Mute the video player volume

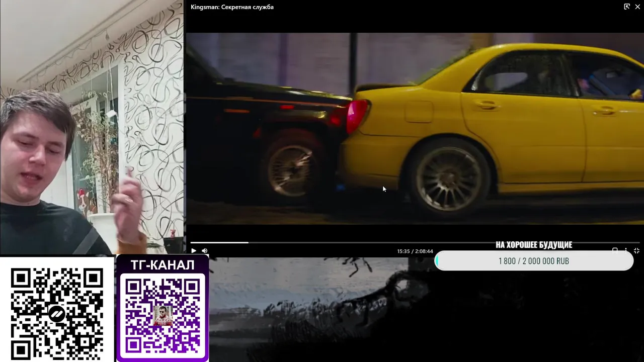[205, 250]
